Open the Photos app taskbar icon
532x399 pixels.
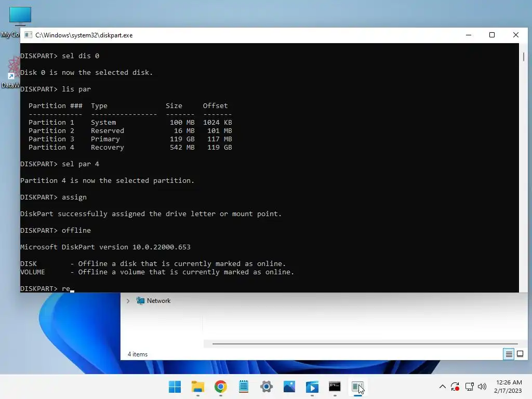(x=289, y=387)
